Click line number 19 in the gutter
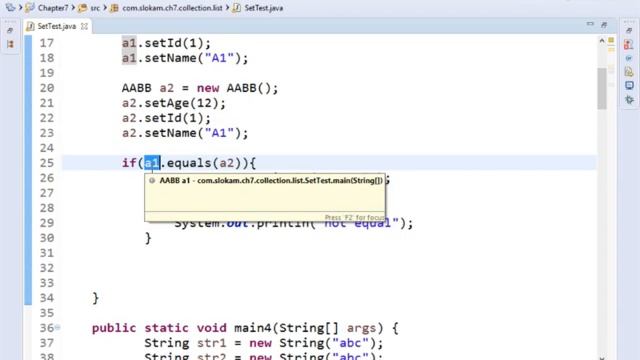The width and height of the screenshot is (640, 360). (x=47, y=73)
